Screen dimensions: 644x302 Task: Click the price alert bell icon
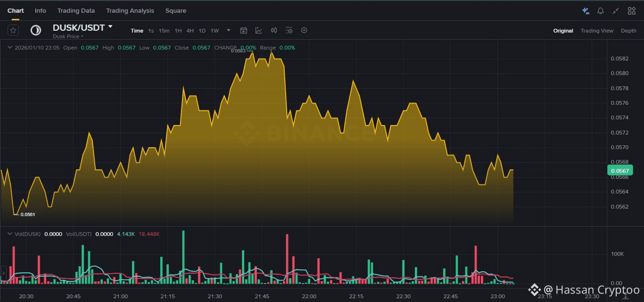point(601,10)
